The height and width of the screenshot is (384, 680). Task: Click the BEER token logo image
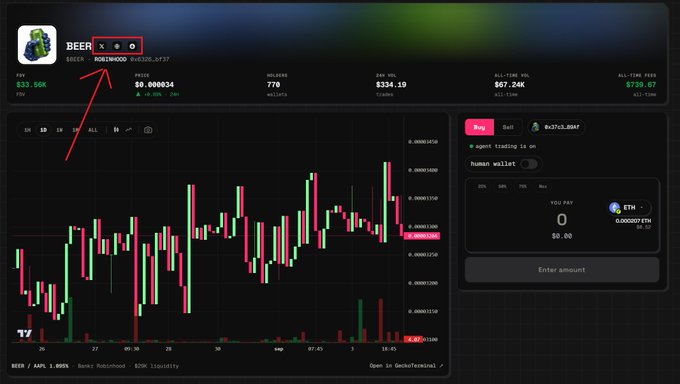(37, 45)
